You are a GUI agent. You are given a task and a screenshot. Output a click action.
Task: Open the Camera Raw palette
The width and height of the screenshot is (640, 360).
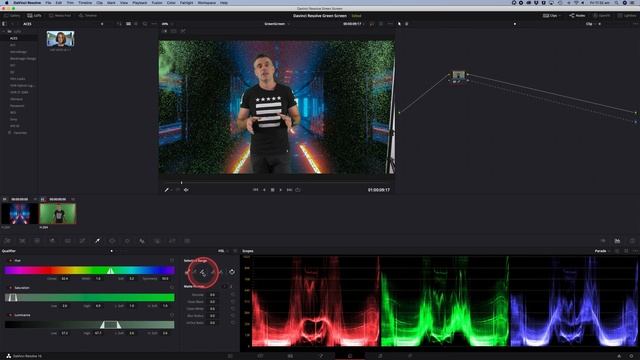7,241
